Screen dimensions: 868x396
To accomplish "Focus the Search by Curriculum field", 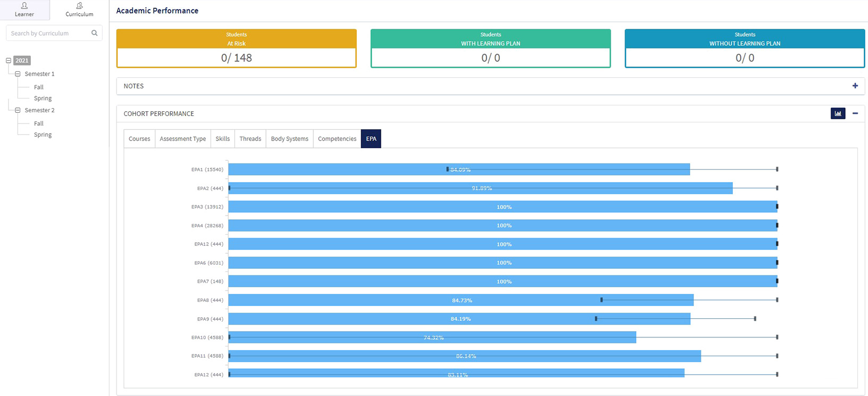I will coord(48,33).
